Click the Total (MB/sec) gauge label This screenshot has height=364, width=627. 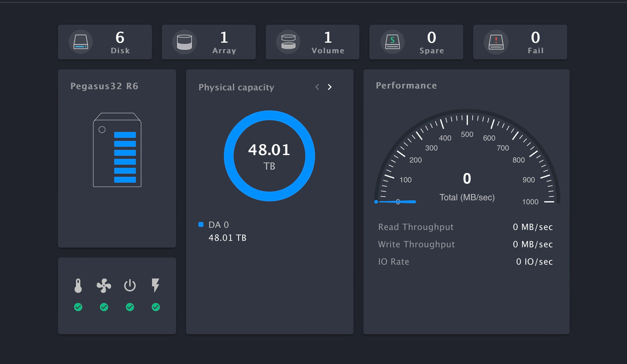click(x=467, y=198)
